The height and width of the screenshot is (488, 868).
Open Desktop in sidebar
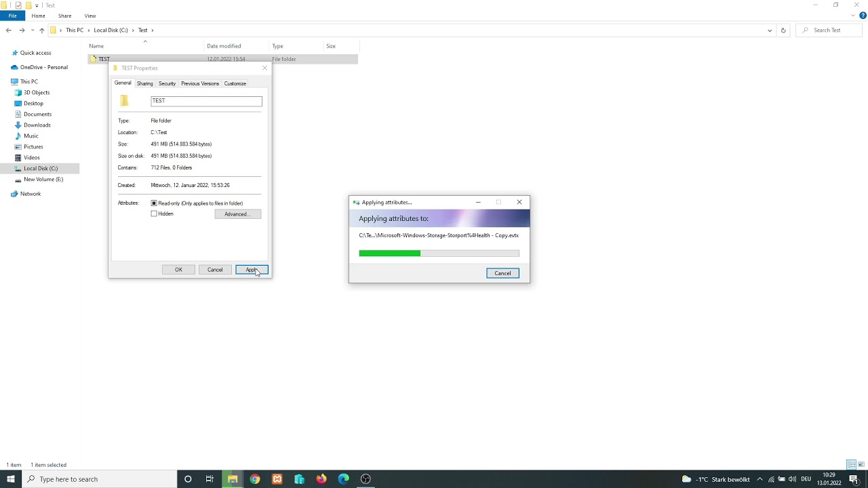(x=33, y=103)
